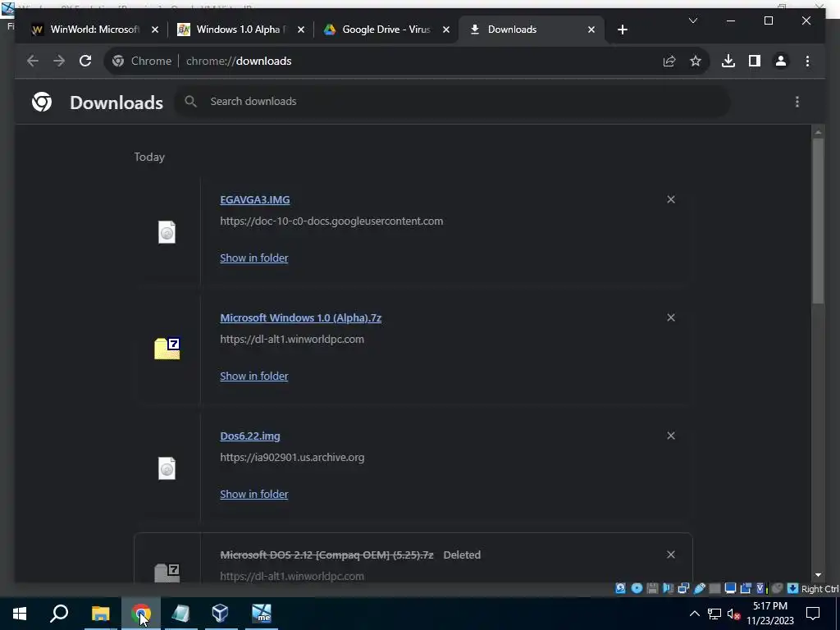
Task: Open the share page icon
Action: point(669,61)
